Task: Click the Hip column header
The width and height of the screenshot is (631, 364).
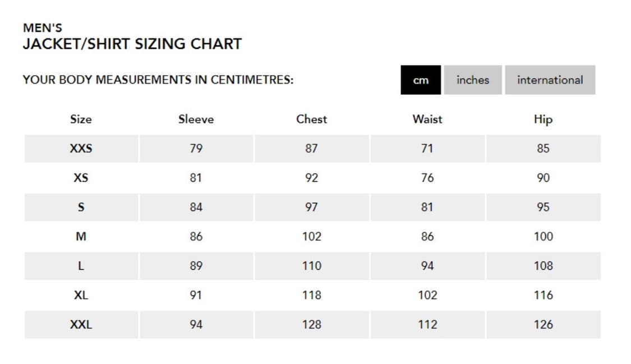Action: coord(543,119)
